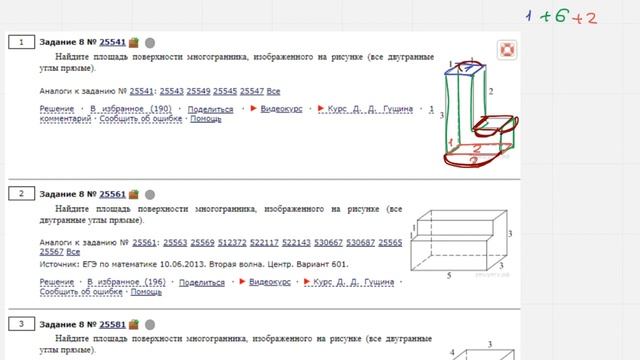Screen dimensions: 640x360
Task: Open analog task 25569
Action: (202, 242)
